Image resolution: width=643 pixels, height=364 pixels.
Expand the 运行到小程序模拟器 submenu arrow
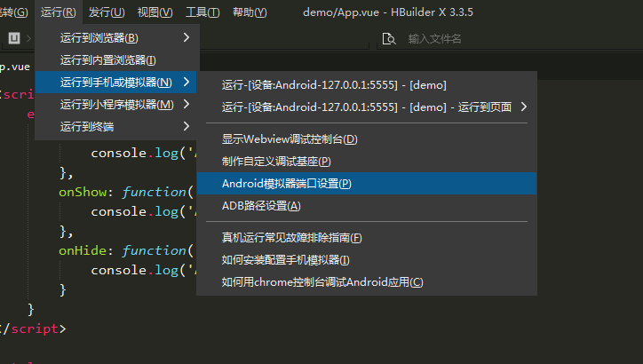point(187,104)
